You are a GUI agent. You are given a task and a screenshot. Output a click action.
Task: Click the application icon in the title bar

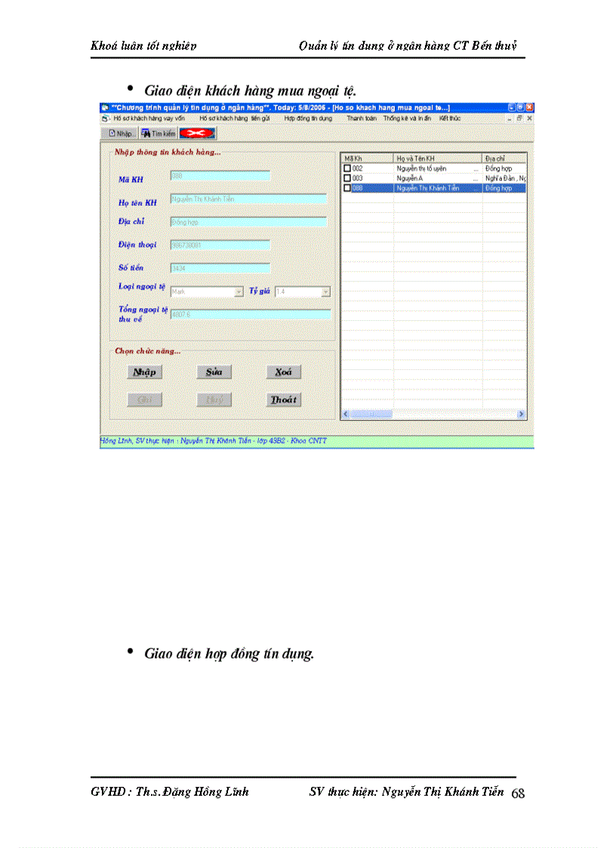[104, 107]
